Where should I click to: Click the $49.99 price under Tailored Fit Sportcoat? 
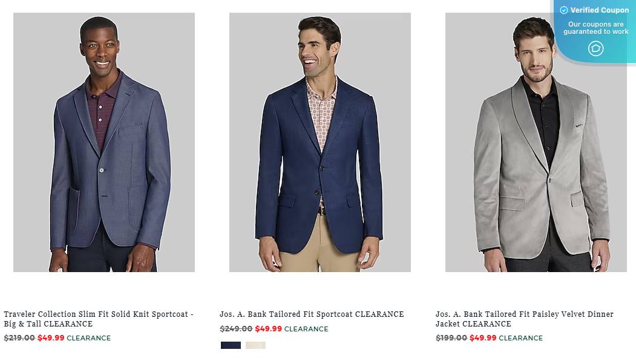(268, 329)
